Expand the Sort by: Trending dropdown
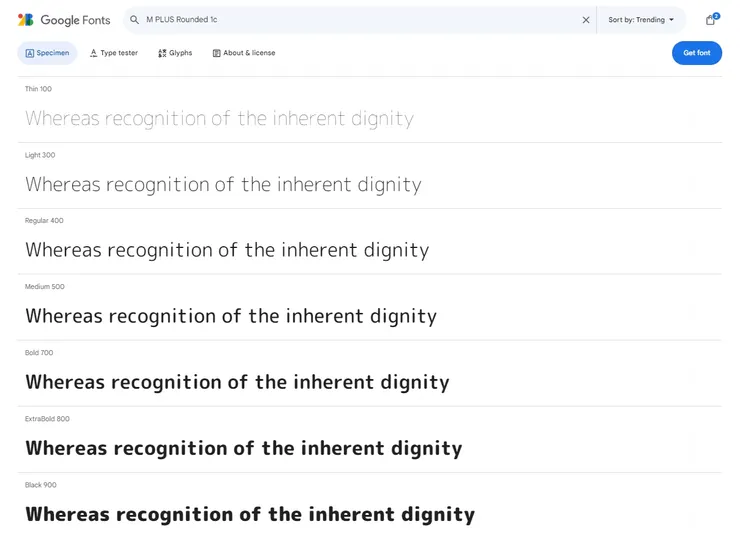The width and height of the screenshot is (740, 537). pyautogui.click(x=640, y=20)
